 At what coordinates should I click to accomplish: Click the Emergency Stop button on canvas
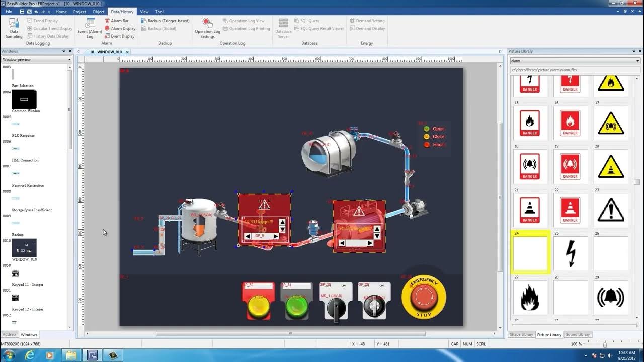pos(424,297)
